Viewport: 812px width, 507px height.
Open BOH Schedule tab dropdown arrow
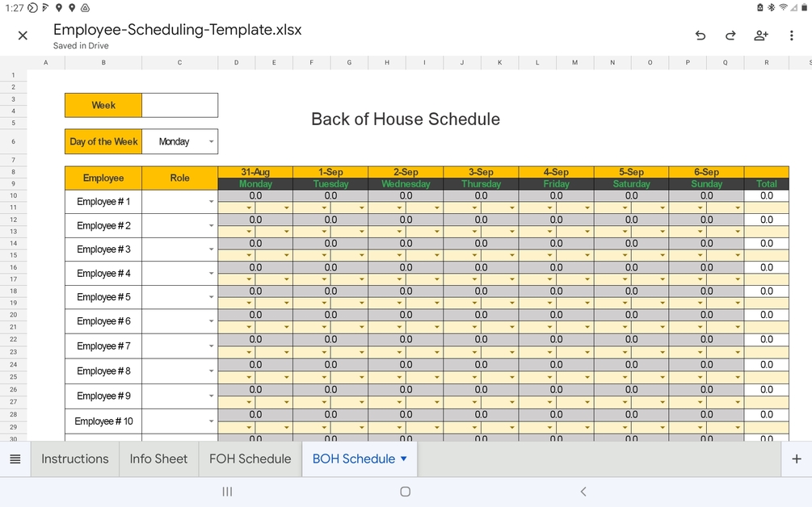404,459
